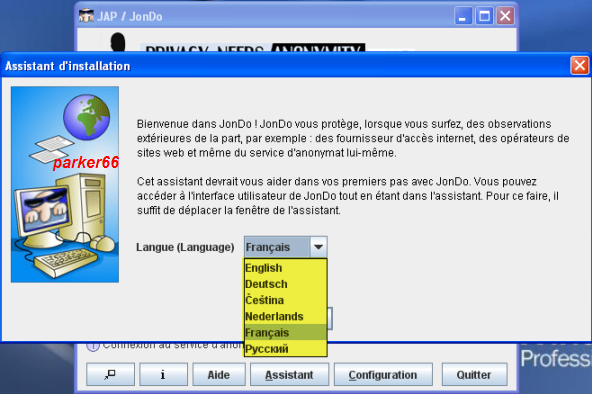Pick Čeština as the language
Screen dimensions: 592x394
pyautogui.click(x=285, y=300)
